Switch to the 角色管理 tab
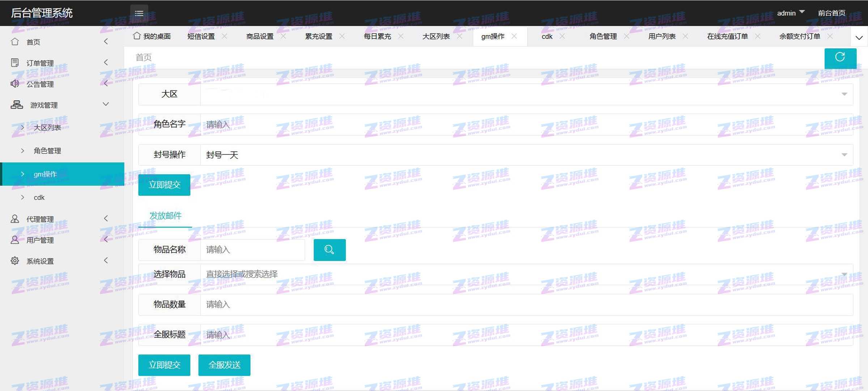868x391 pixels. (603, 36)
